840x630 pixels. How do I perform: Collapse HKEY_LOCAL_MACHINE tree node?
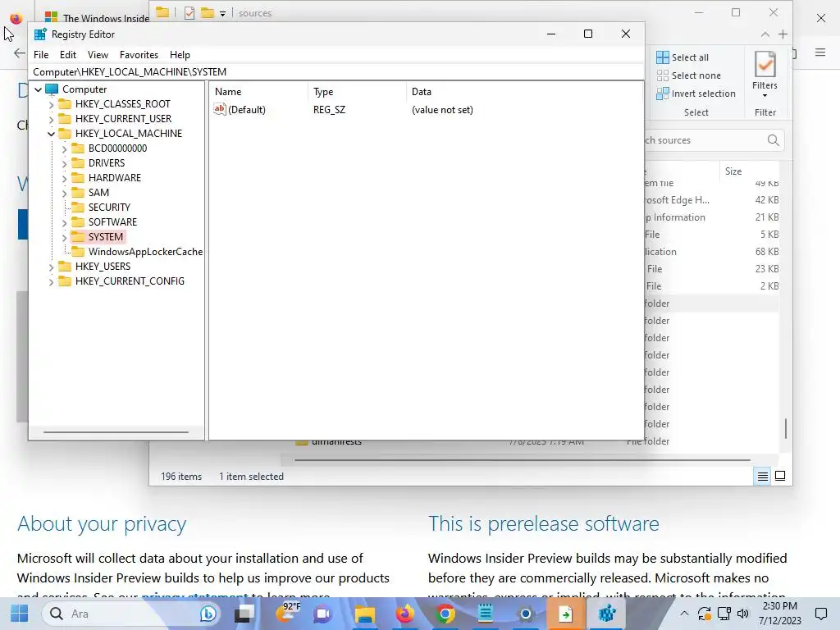(x=52, y=134)
